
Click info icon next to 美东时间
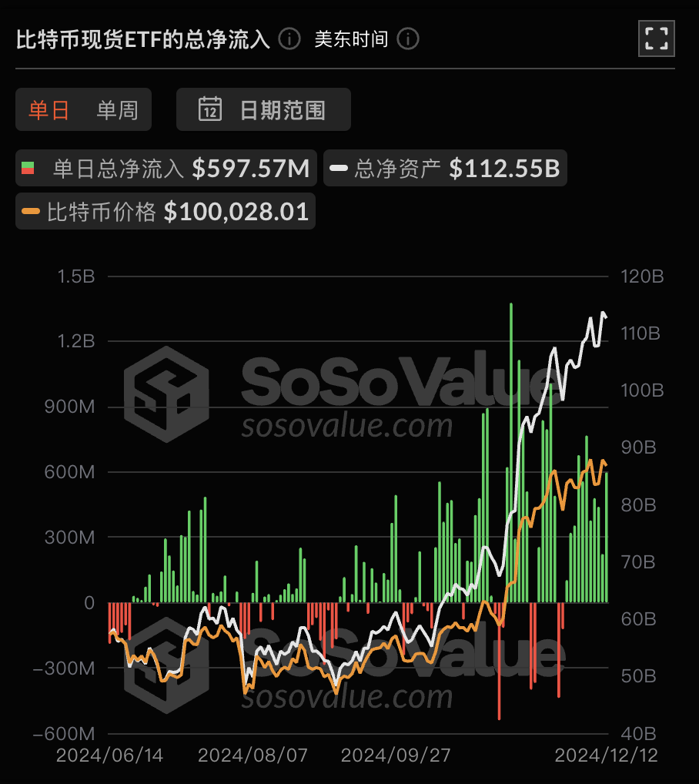tap(408, 39)
